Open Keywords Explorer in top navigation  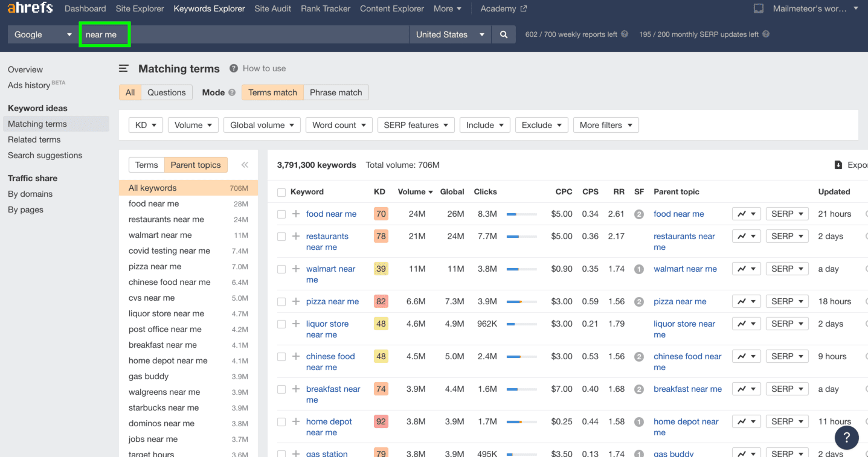coord(209,8)
